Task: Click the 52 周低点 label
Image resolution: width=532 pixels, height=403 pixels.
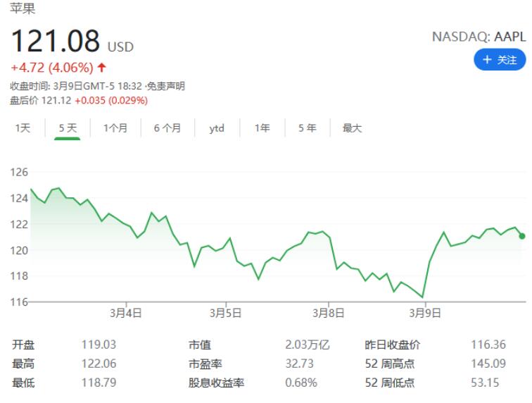Action: 390,383
